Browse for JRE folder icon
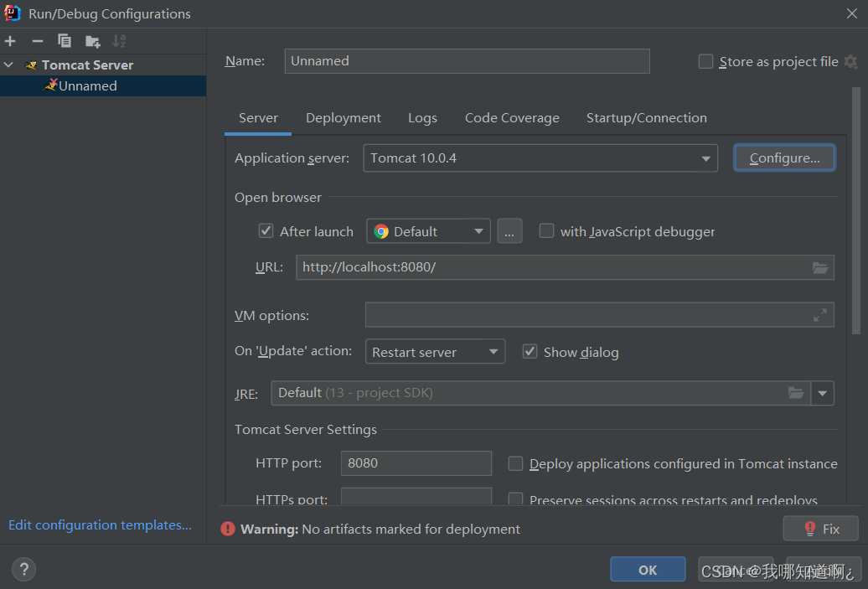This screenshot has width=868, height=589. tap(796, 393)
